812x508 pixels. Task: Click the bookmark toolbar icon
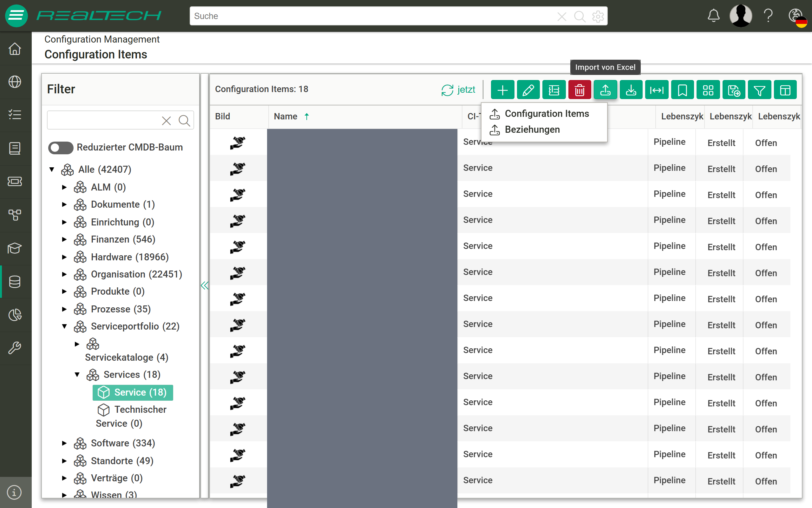(x=682, y=90)
